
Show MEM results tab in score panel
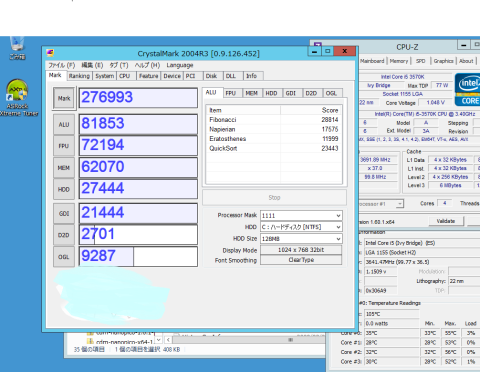click(x=253, y=93)
